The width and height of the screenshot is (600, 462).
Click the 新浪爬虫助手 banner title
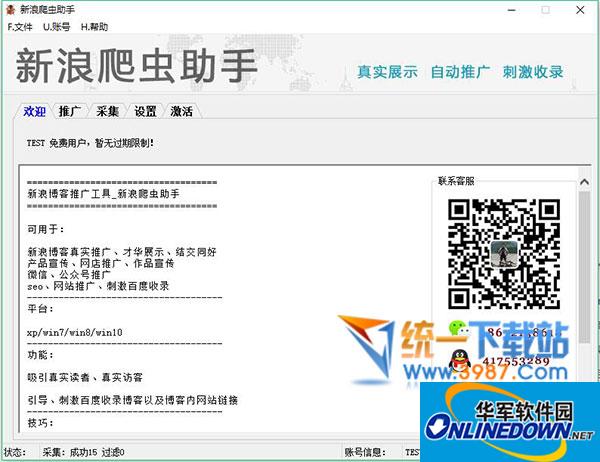(137, 66)
